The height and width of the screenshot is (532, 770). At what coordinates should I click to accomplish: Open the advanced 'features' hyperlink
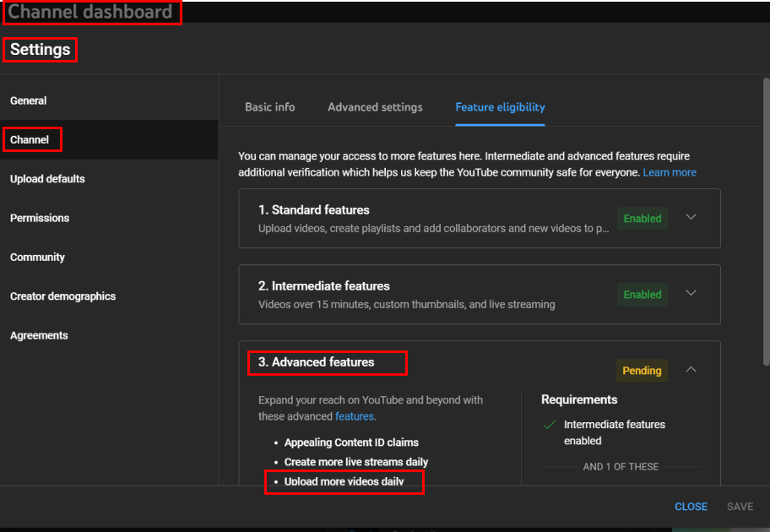tap(354, 416)
